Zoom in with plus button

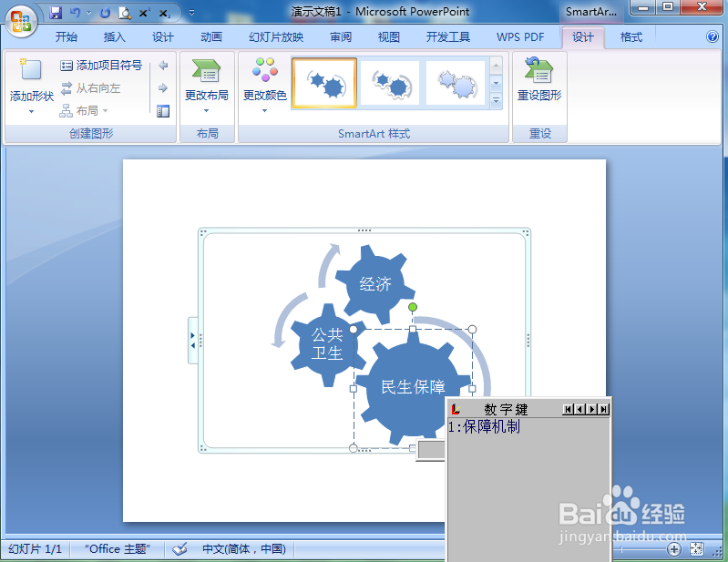click(x=673, y=549)
